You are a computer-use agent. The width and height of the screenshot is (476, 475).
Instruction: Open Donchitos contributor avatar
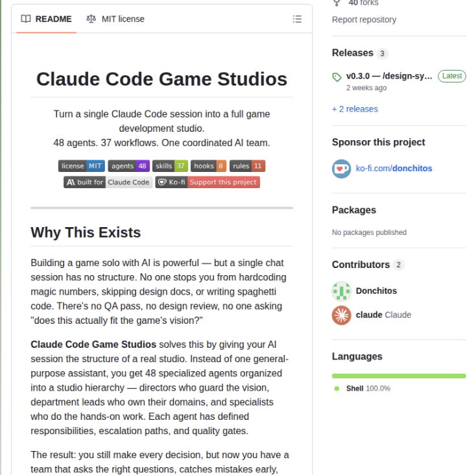[x=341, y=291]
